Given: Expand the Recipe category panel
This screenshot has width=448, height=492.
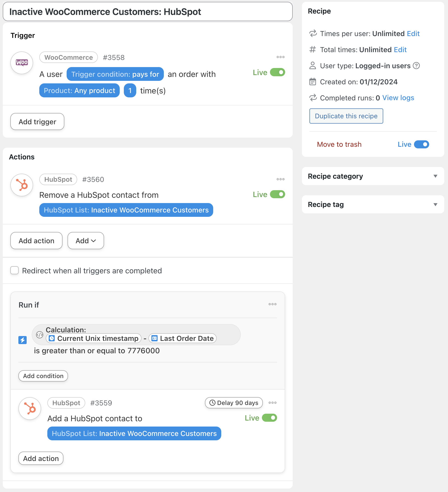Looking at the screenshot, I should pos(435,176).
